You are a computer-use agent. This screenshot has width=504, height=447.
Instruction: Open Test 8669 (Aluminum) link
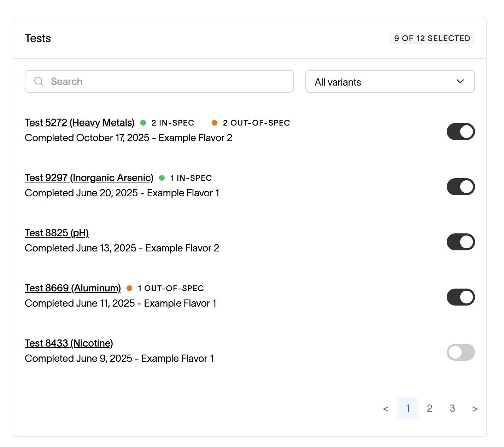click(x=73, y=288)
